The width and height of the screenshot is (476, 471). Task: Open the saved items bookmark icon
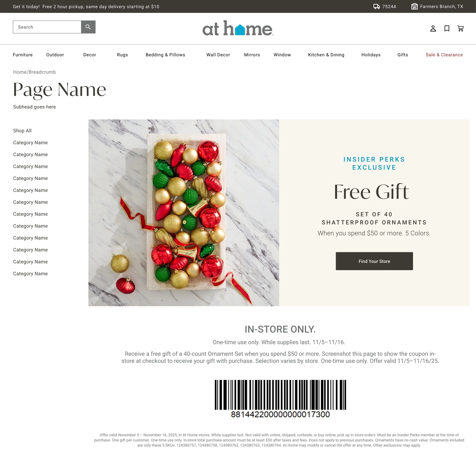[x=447, y=29]
